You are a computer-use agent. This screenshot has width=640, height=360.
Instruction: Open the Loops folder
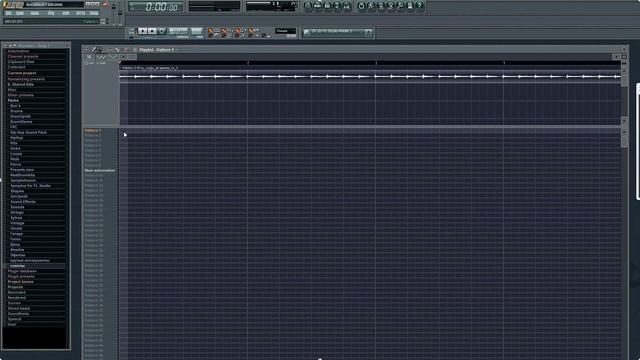pyautogui.click(x=16, y=154)
